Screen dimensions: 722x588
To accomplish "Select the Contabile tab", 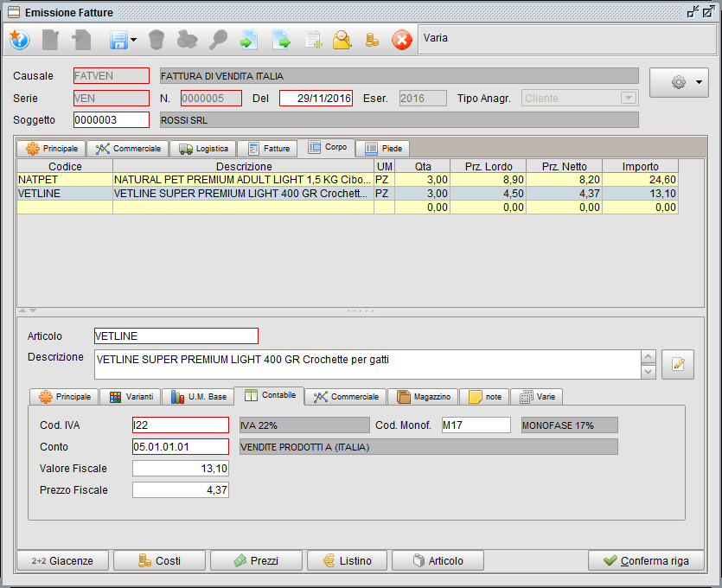I will click(270, 395).
